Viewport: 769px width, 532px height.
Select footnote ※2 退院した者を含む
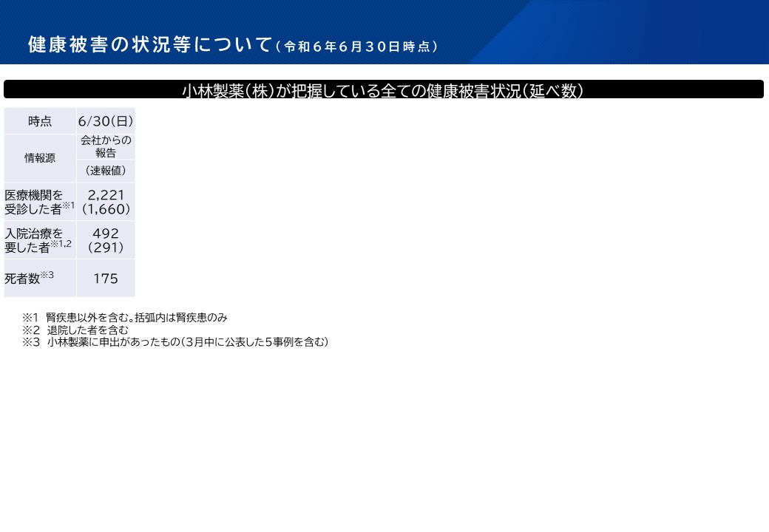[x=75, y=330]
